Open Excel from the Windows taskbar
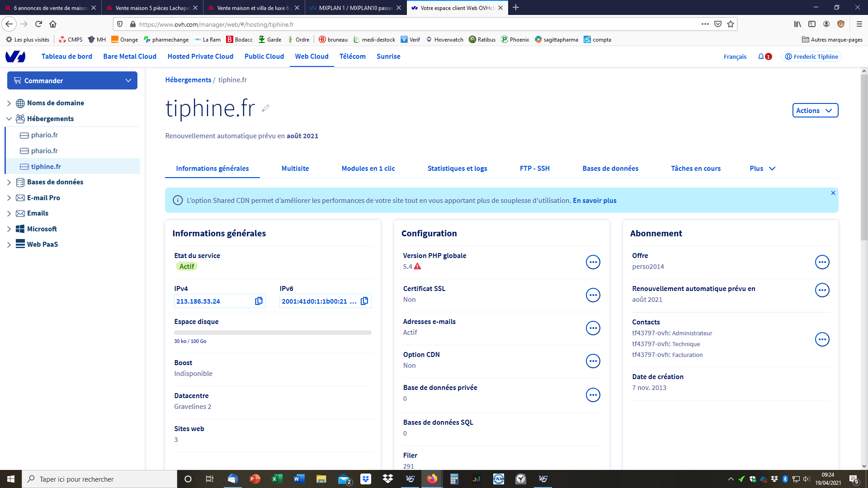 click(x=277, y=479)
